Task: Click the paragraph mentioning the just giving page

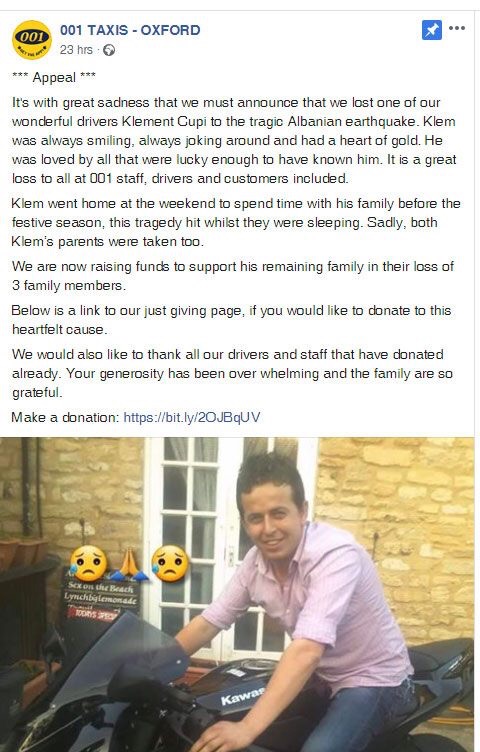Action: pyautogui.click(x=231, y=320)
